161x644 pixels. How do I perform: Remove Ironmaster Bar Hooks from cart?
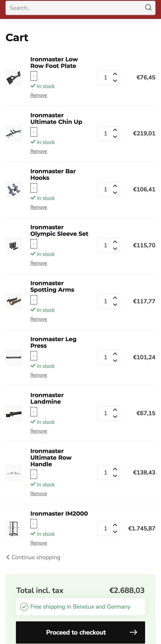click(39, 207)
